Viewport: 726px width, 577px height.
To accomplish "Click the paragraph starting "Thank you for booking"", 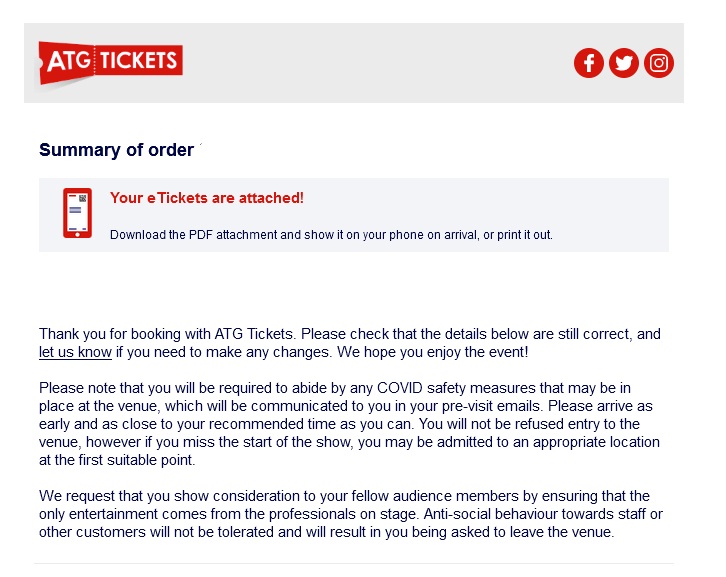I will pyautogui.click(x=350, y=335).
